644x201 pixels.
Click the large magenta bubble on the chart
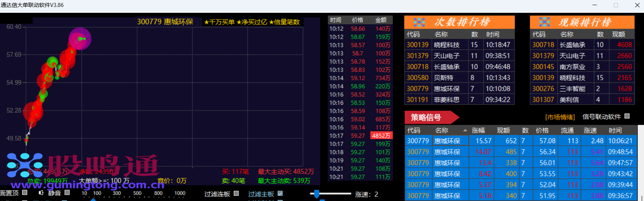click(80, 38)
